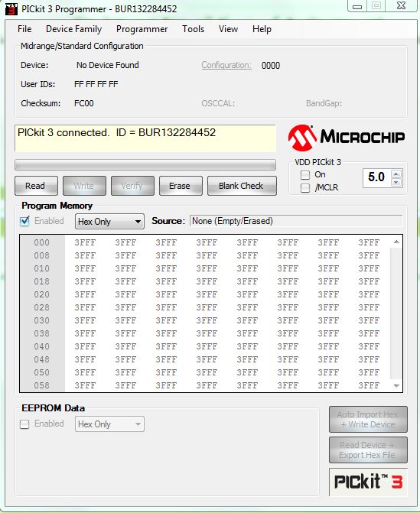Click program memory scrollbar down arrow
The width and height of the screenshot is (420, 513).
396,386
